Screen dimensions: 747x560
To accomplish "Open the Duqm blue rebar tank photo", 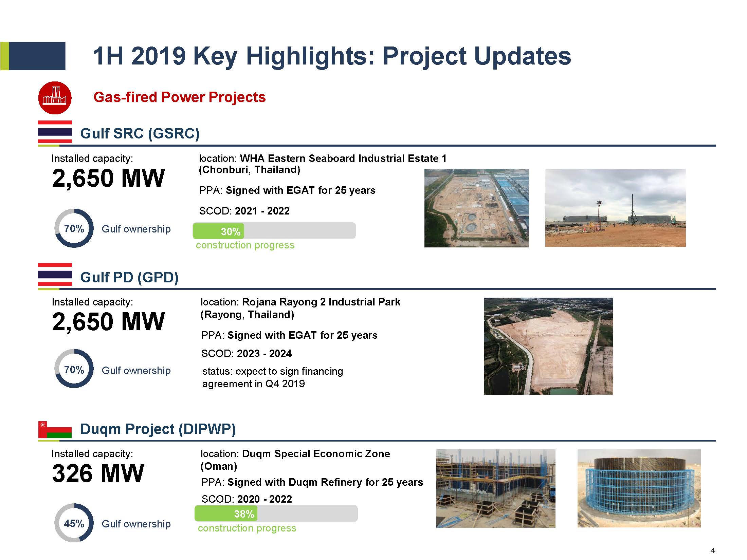I will click(639, 488).
